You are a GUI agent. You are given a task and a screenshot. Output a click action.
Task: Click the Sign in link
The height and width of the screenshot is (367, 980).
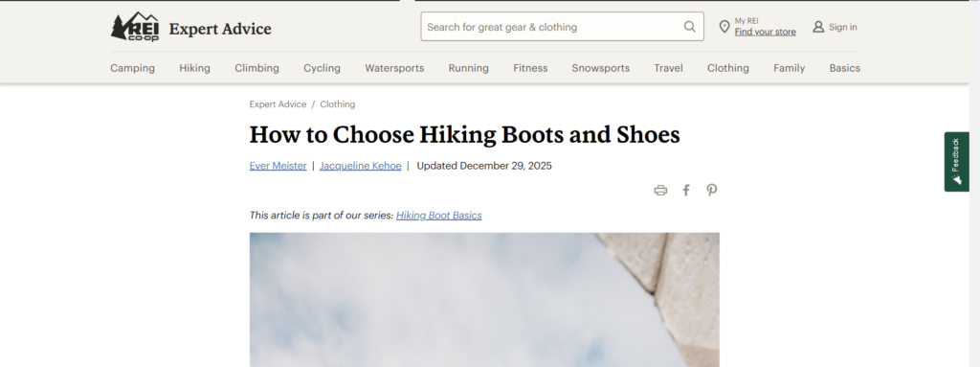point(842,27)
